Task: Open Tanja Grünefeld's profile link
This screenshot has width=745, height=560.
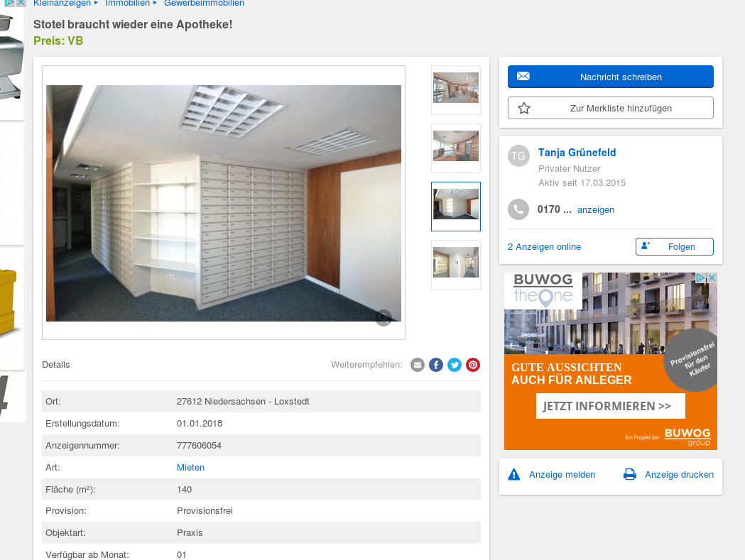Action: pyautogui.click(x=577, y=153)
